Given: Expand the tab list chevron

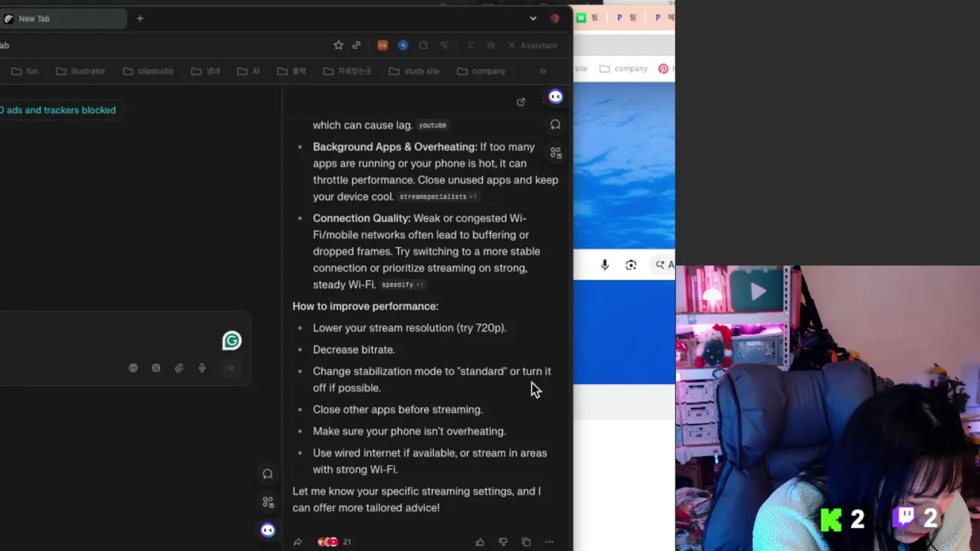Looking at the screenshot, I should (x=533, y=18).
